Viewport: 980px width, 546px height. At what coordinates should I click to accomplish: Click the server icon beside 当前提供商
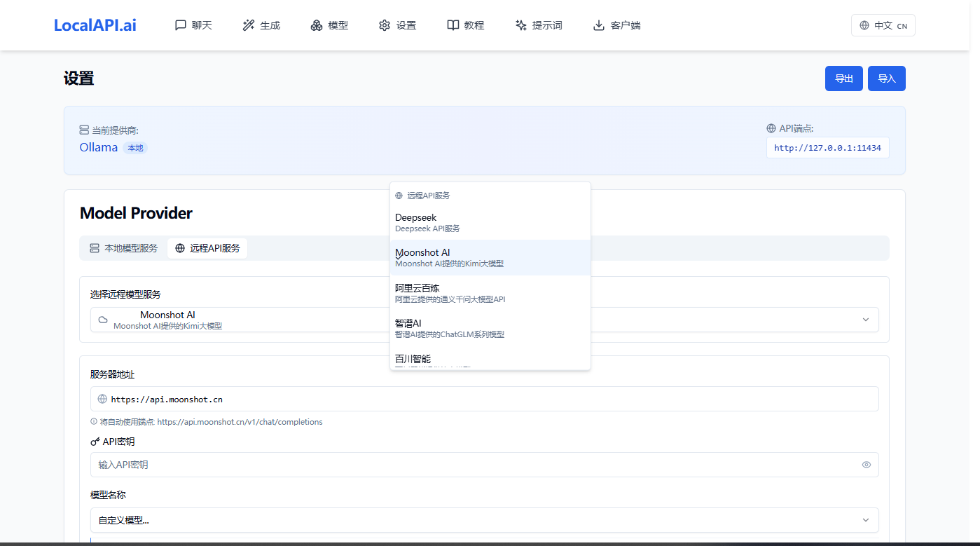pyautogui.click(x=84, y=130)
